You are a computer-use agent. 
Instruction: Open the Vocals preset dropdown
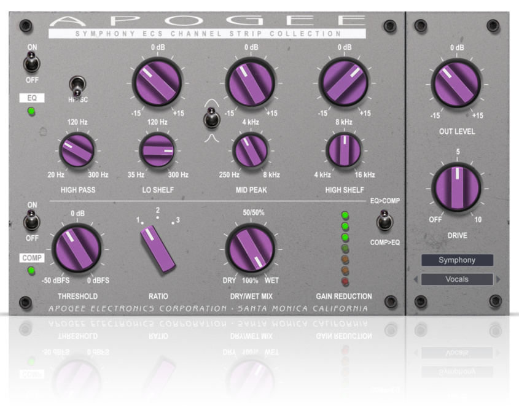point(457,279)
